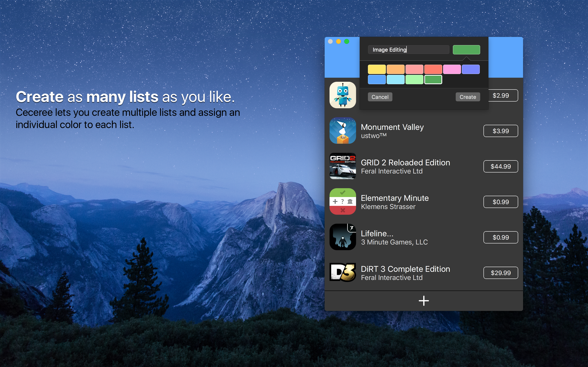The width and height of the screenshot is (588, 367).
Task: Click the $29.99 price for DiRT 3
Action: (501, 273)
